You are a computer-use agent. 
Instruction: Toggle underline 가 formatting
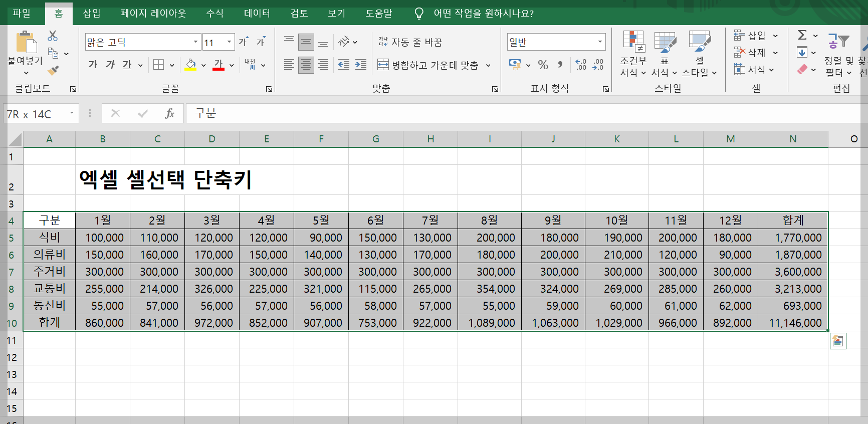pos(127,65)
